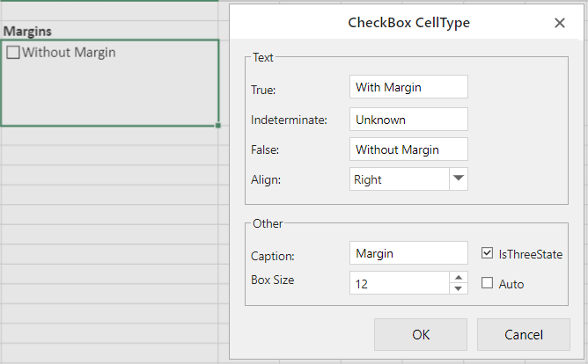Select the Caption input field
The height and width of the screenshot is (364, 588).
[408, 253]
